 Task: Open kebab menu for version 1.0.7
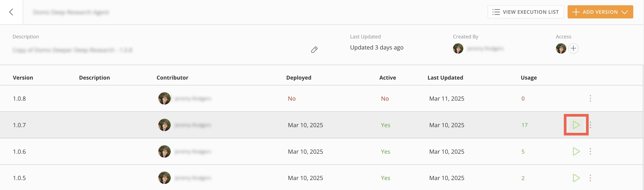(x=590, y=125)
